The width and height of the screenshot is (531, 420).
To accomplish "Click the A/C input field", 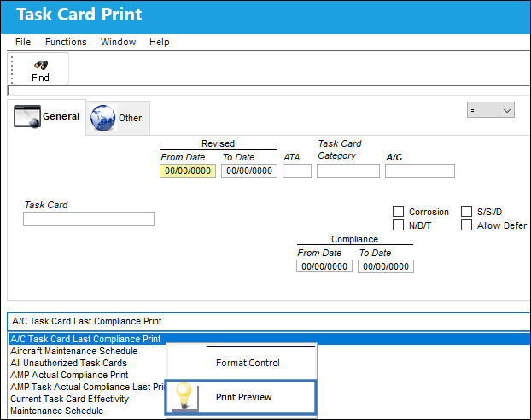I will coord(420,171).
